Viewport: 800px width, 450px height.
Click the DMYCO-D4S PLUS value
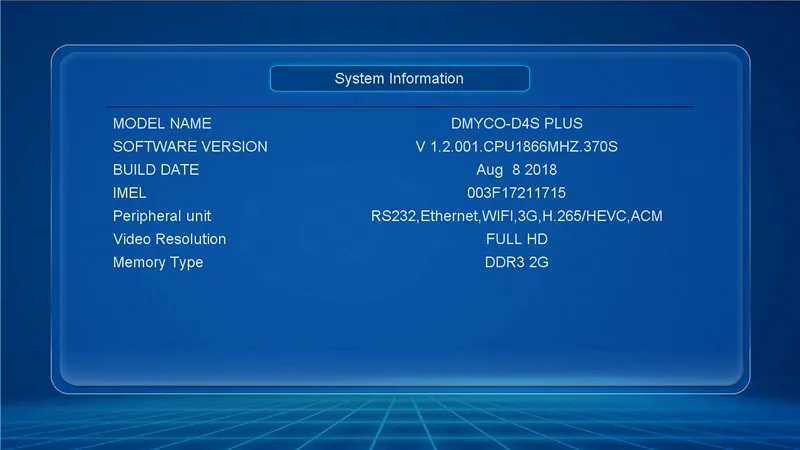[x=516, y=123]
